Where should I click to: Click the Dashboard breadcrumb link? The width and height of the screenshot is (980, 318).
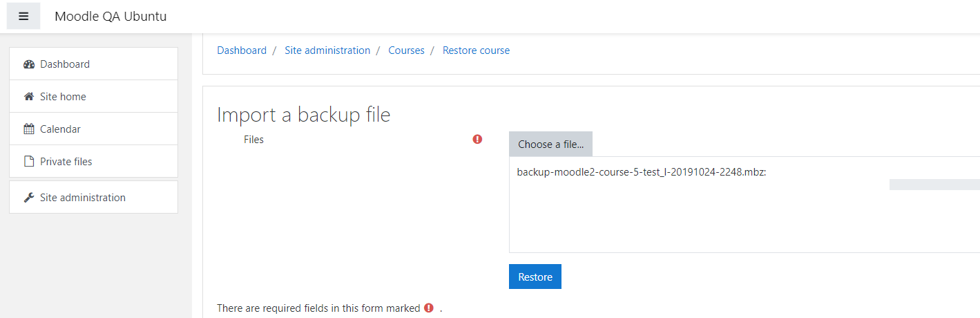click(x=242, y=50)
